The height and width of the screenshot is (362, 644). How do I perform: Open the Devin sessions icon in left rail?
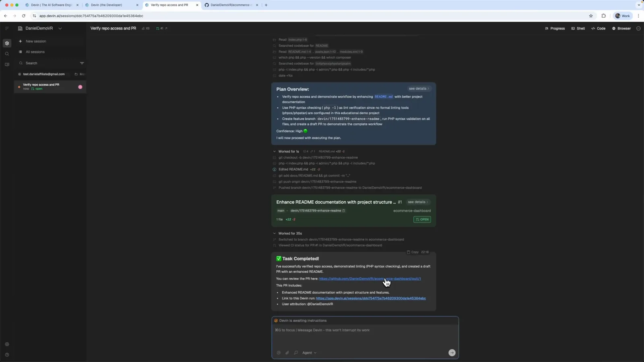click(x=7, y=43)
